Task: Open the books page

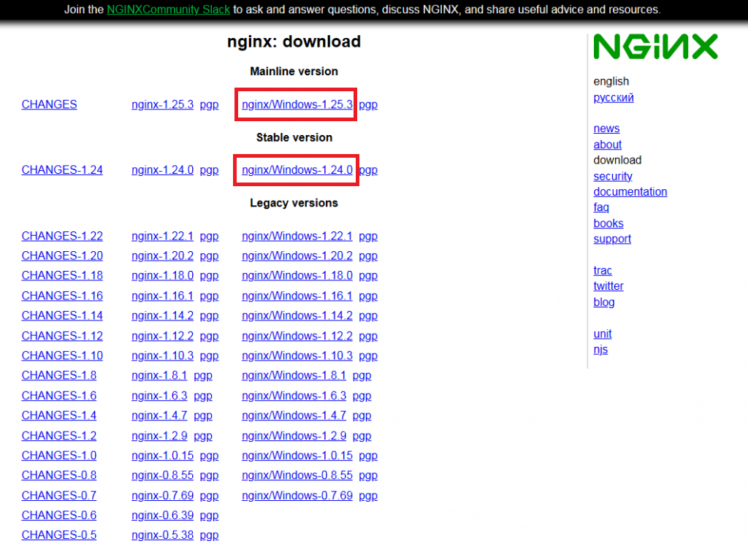Action: coord(608,223)
